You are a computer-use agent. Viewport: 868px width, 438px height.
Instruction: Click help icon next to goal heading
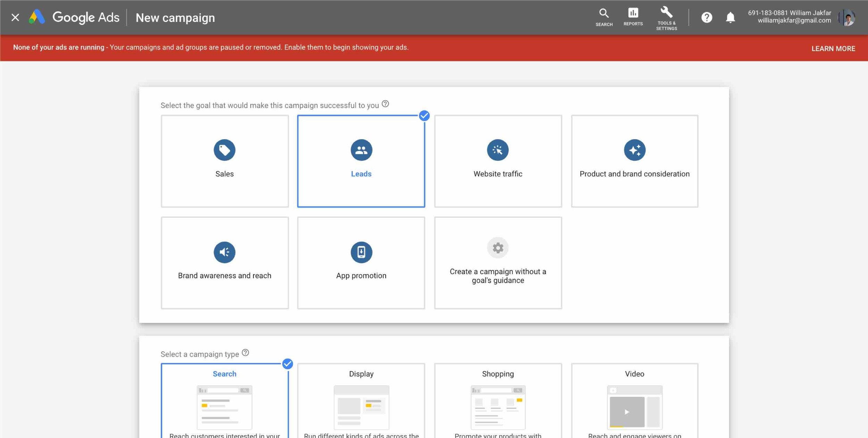[x=385, y=104]
